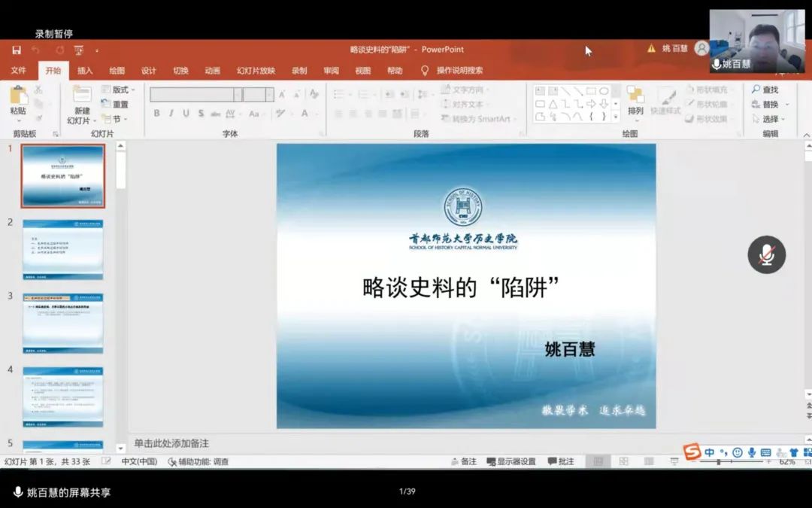
Task: Click the Replace (替换) button
Action: click(x=767, y=105)
